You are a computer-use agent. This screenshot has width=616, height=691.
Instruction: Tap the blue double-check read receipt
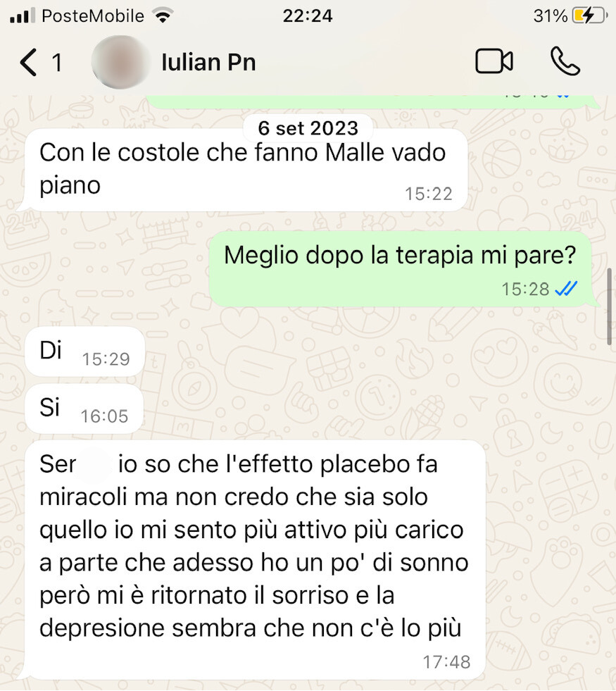pos(566,289)
